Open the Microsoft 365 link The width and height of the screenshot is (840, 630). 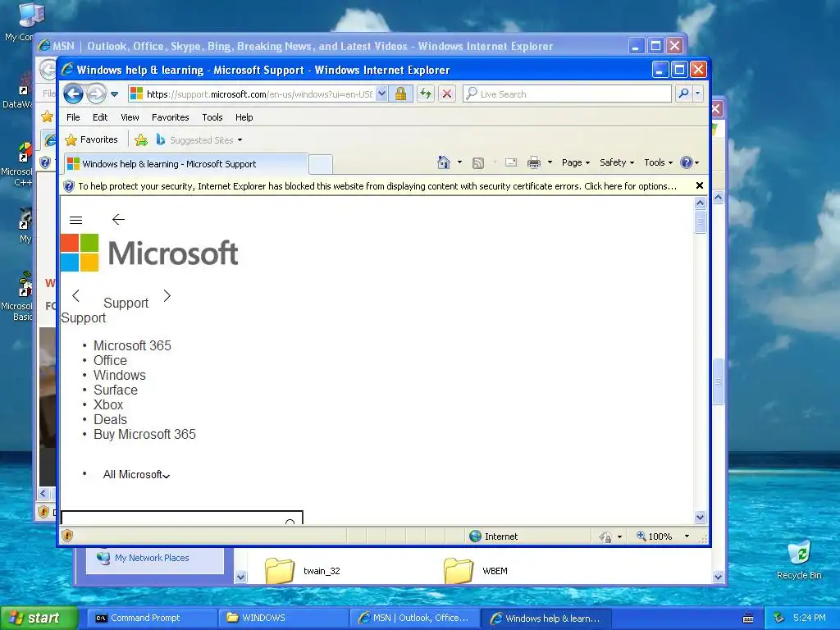(x=132, y=345)
